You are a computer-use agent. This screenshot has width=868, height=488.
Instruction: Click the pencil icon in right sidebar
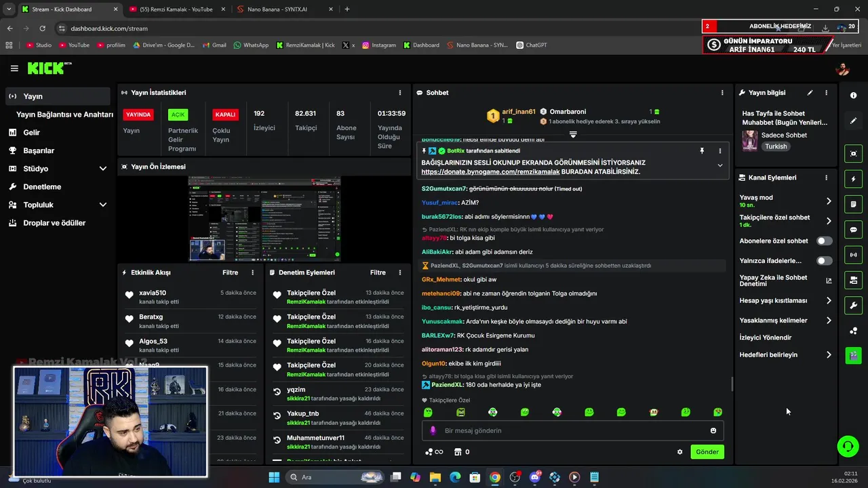tap(853, 121)
